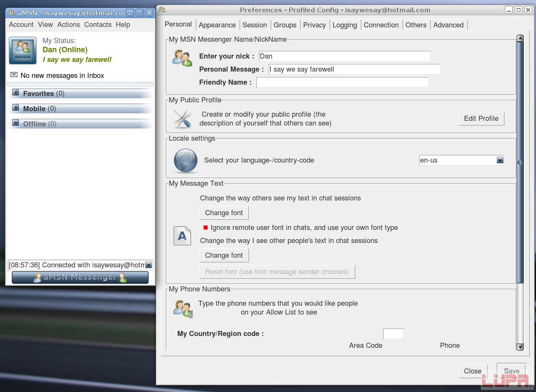Click the letter A message text icon
Image resolution: width=536 pixels, height=392 pixels.
pos(182,236)
